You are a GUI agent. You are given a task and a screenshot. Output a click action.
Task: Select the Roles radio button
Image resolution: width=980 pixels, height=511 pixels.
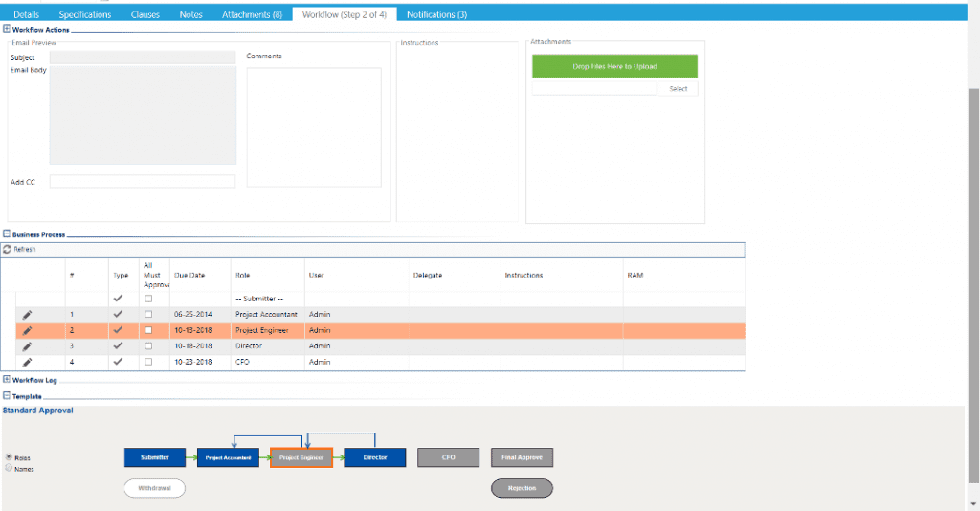(9, 457)
